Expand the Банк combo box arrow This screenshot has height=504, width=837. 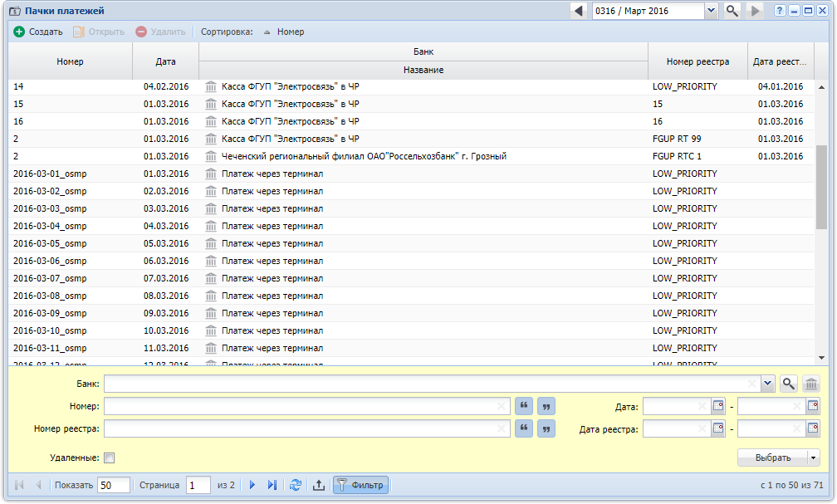[767, 384]
